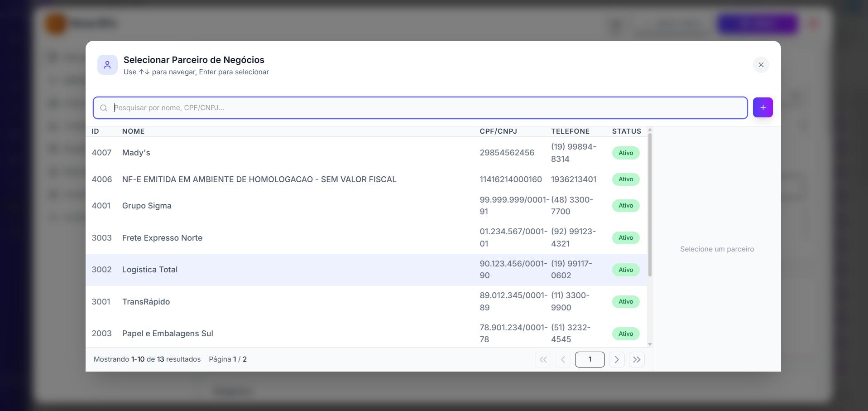Jump to first page double-arrow
Screen dimensions: 868x411
543,359
